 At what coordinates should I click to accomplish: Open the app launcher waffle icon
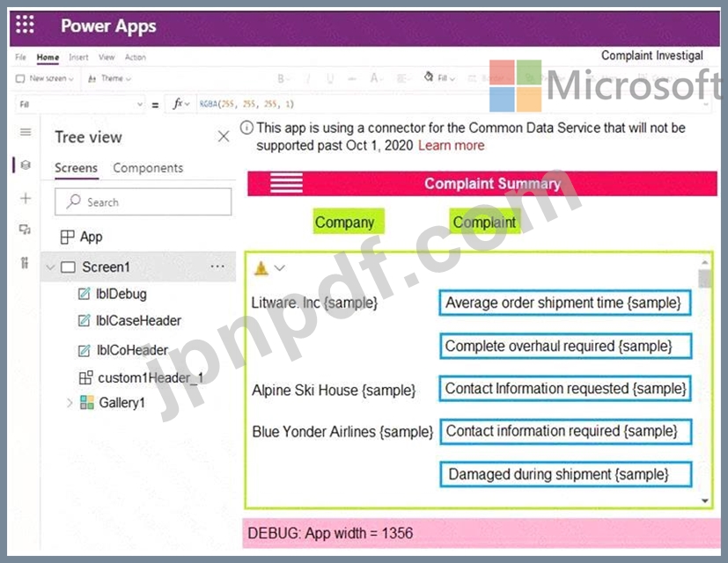click(x=25, y=25)
